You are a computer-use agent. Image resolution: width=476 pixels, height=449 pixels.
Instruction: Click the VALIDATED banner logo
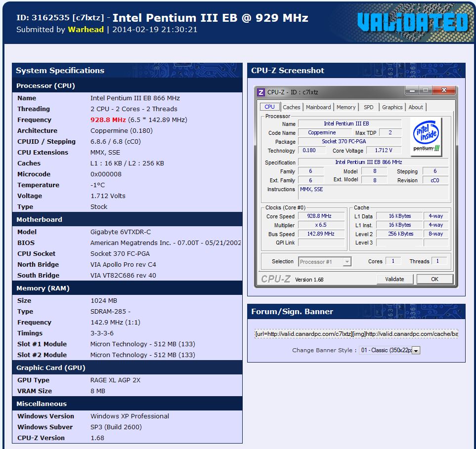(x=413, y=22)
